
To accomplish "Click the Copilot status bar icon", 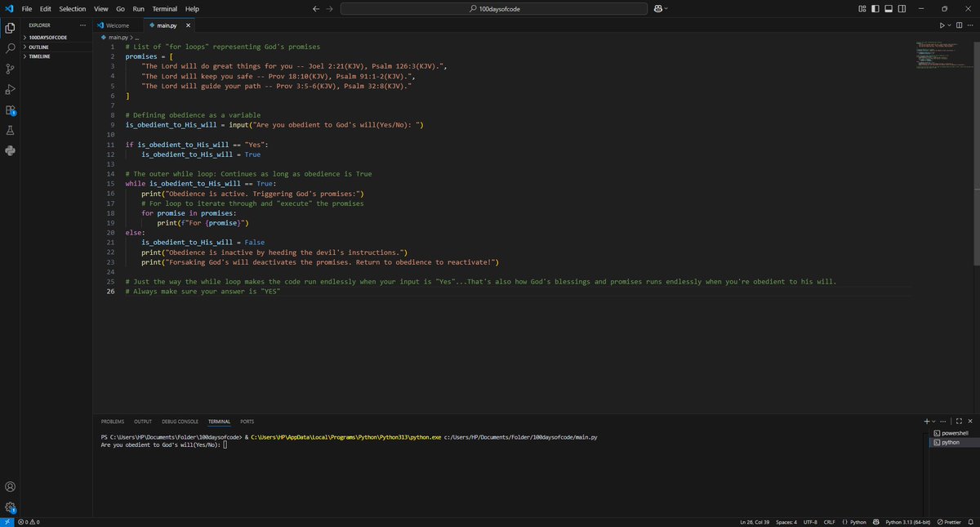I will (x=876, y=521).
